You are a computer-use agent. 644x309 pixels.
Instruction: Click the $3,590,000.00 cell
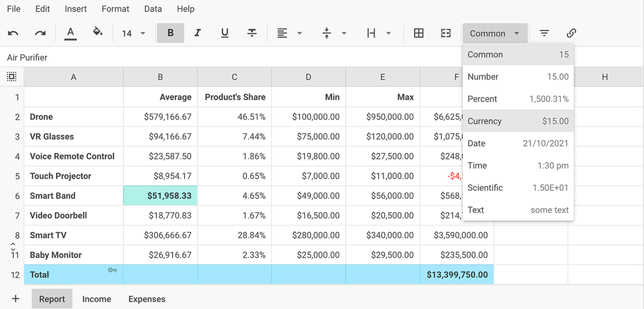456,235
